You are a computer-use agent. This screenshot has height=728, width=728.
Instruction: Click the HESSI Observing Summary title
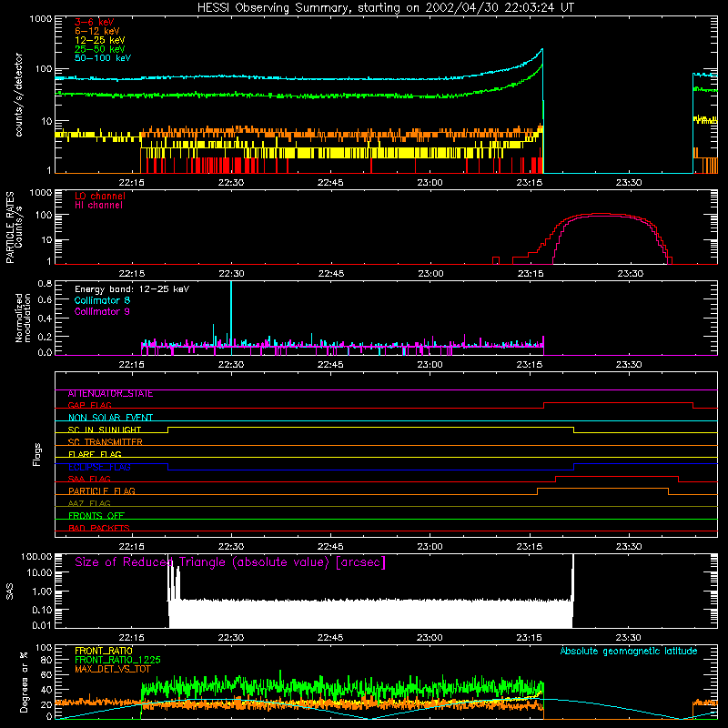[x=385, y=8]
